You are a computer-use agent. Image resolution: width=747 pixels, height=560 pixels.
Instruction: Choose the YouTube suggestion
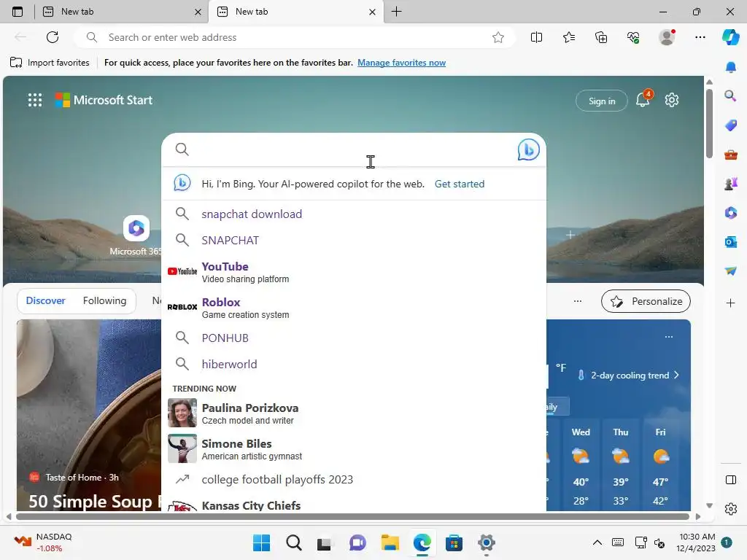pyautogui.click(x=354, y=272)
